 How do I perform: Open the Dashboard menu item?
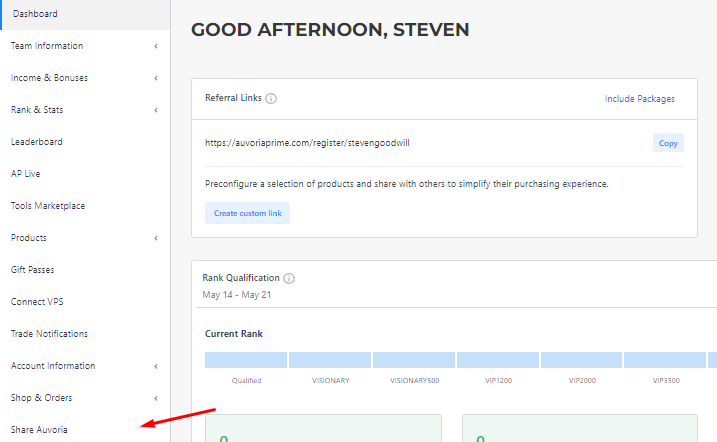tap(35, 14)
